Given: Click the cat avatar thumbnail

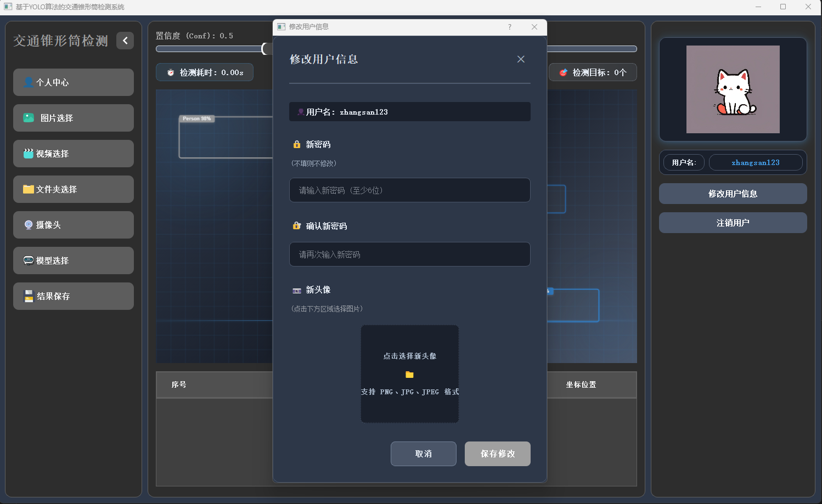Looking at the screenshot, I should click(733, 89).
